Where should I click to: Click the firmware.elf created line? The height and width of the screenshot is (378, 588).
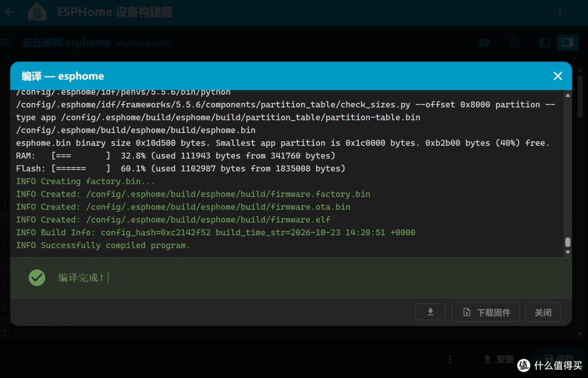tap(173, 220)
